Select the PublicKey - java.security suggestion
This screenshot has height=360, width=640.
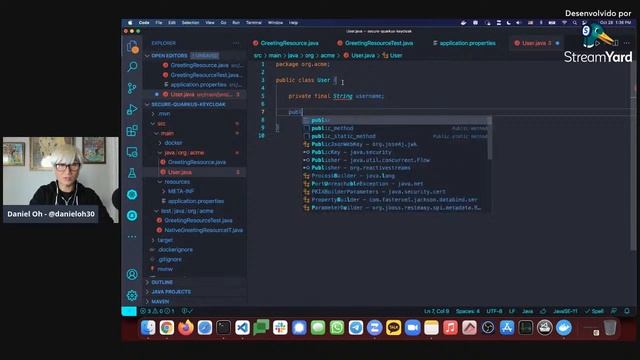point(396,152)
